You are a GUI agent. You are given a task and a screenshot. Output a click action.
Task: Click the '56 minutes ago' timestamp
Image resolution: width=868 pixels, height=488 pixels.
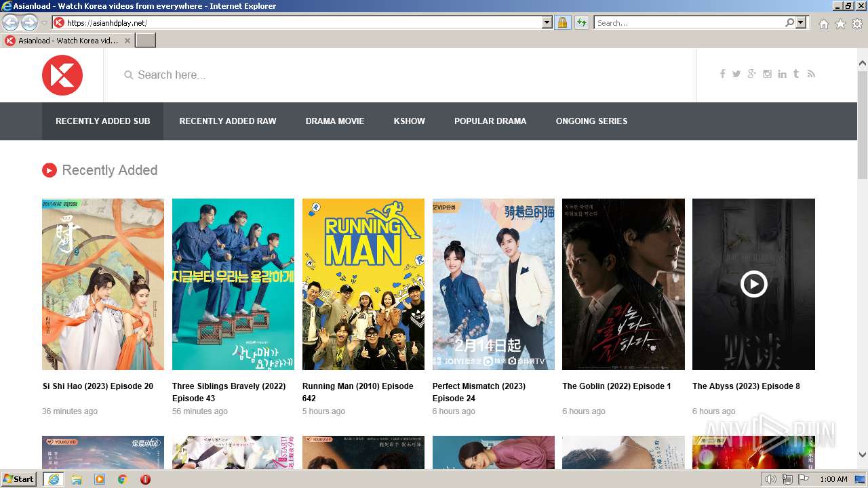(200, 411)
